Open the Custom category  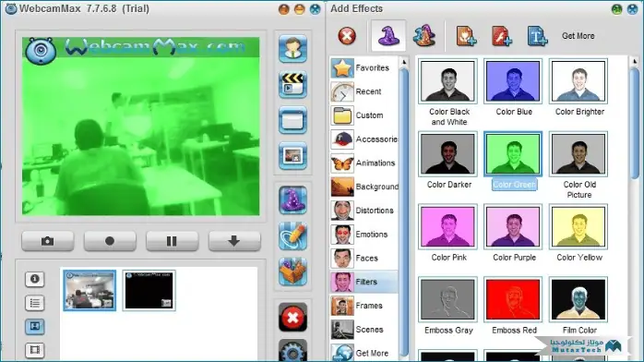[x=364, y=115]
